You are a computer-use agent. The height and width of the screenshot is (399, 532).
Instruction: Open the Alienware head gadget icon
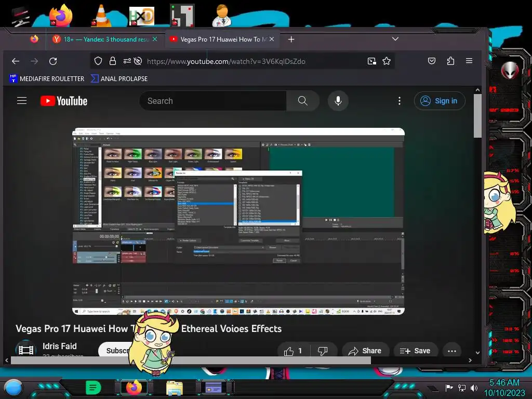pos(510,71)
